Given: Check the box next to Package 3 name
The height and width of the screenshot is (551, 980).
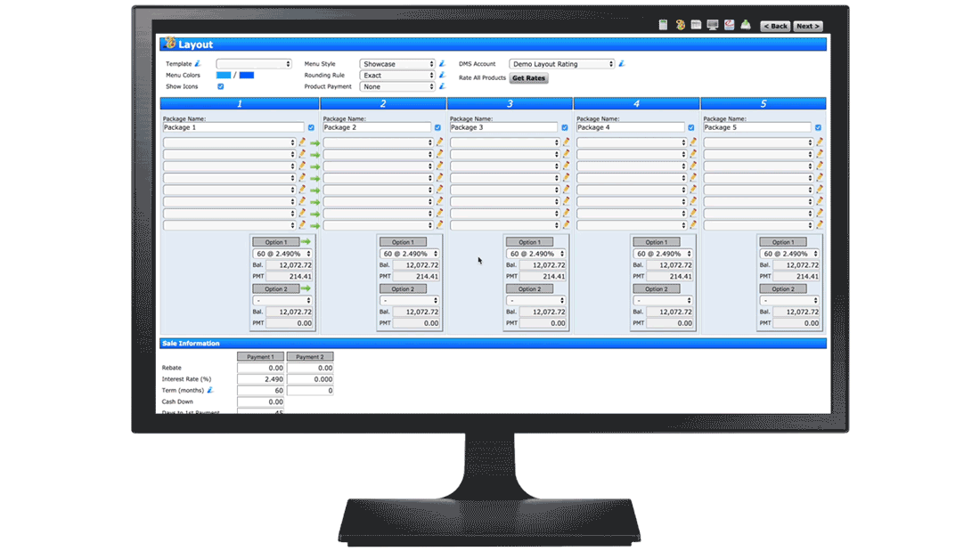Looking at the screenshot, I should click(x=564, y=127).
